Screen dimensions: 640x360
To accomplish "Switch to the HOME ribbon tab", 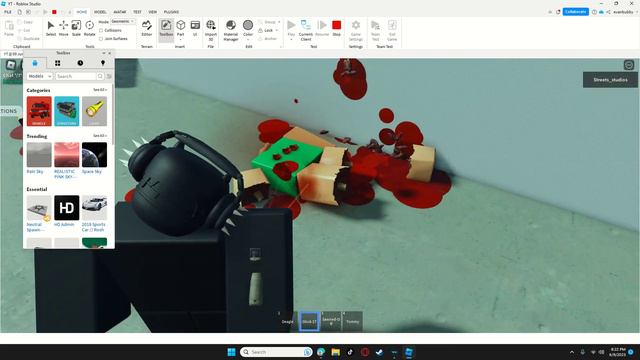I will click(82, 12).
